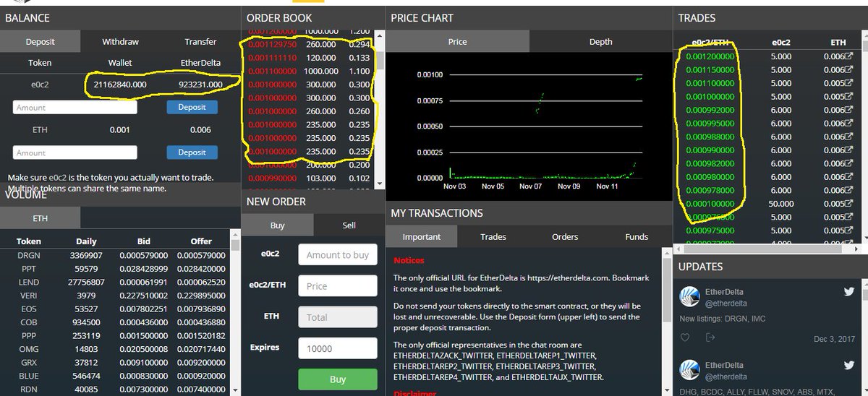Image resolution: width=868 pixels, height=396 pixels.
Task: Switch to the Withdraw tab in Balance
Action: (120, 42)
